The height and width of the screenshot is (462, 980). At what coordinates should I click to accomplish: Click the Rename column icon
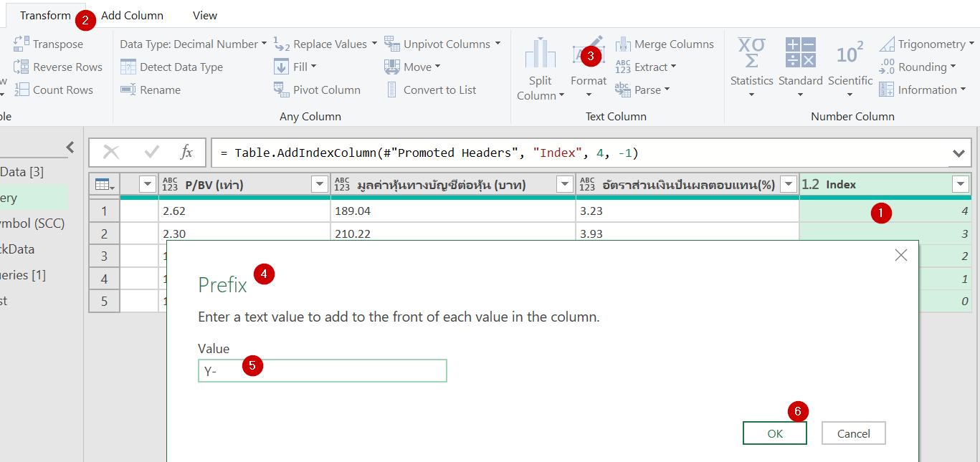159,90
